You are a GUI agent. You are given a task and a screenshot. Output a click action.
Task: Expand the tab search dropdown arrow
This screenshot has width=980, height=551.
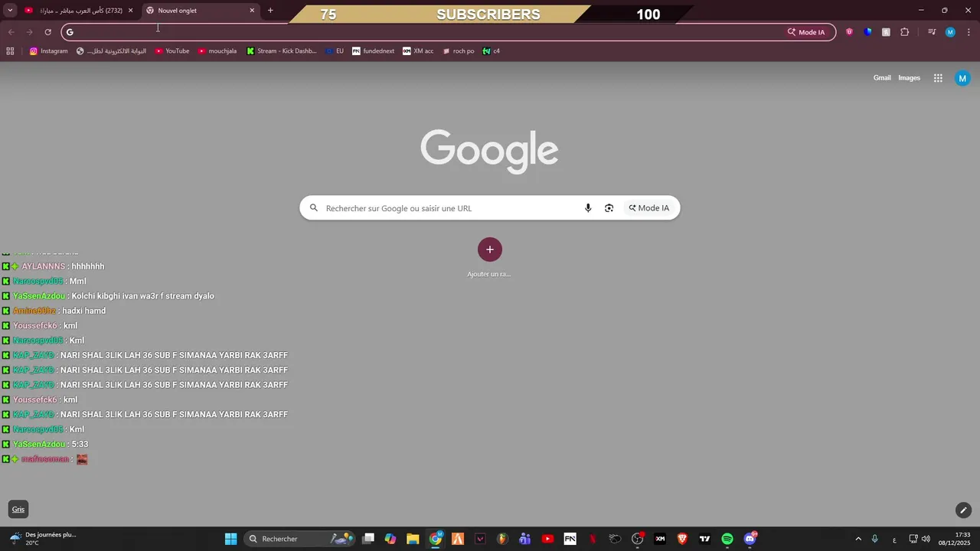tap(10, 11)
